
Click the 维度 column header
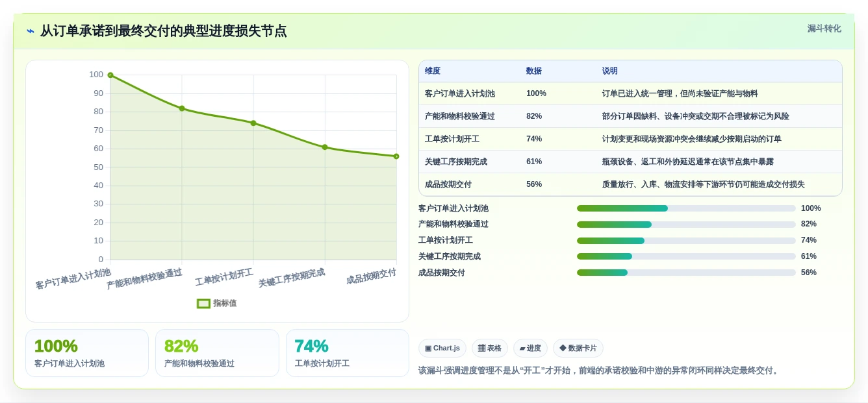click(x=433, y=71)
